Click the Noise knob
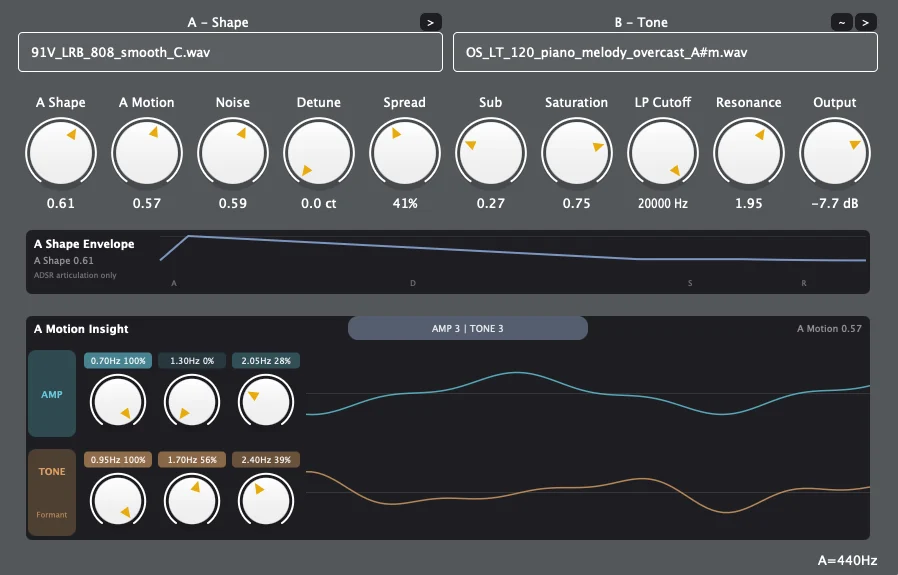The image size is (898, 575). point(232,153)
